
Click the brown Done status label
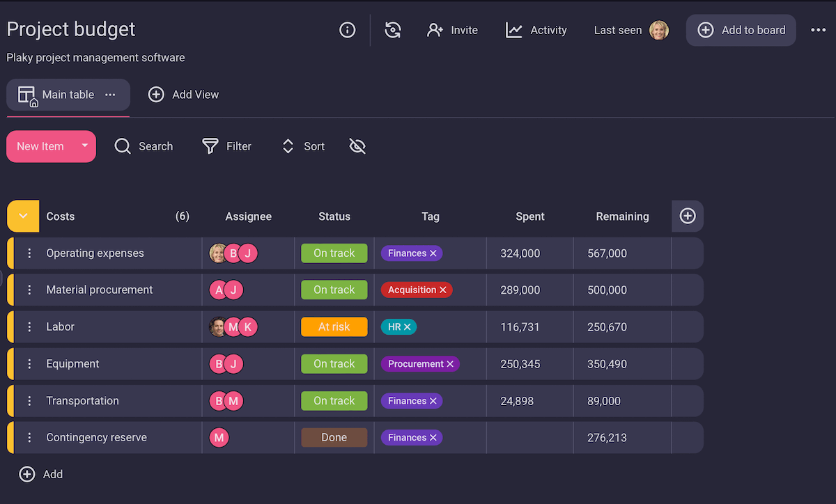[334, 438]
